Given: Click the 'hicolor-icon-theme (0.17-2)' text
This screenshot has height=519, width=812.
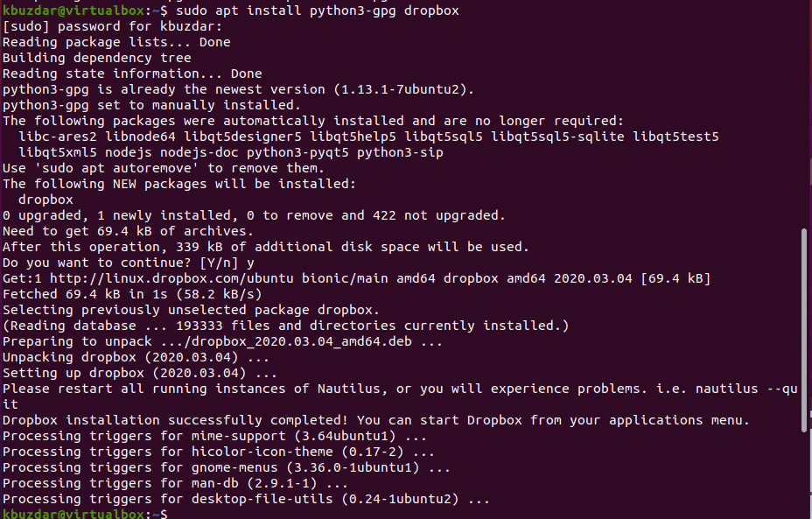Looking at the screenshot, I should 297,452.
